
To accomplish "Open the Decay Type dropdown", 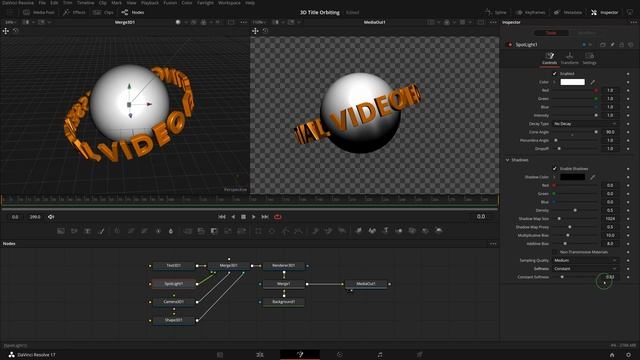I will coord(585,124).
